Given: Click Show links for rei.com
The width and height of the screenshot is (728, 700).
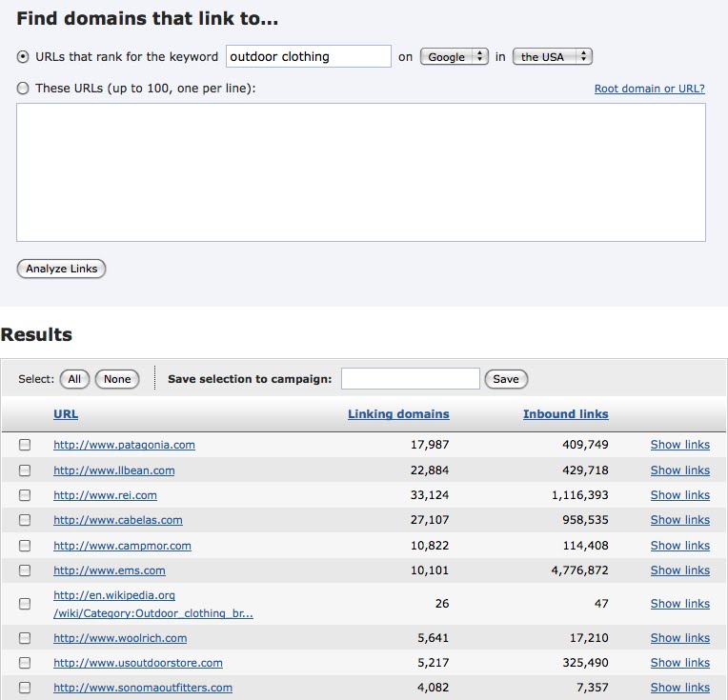Looking at the screenshot, I should 680,495.
